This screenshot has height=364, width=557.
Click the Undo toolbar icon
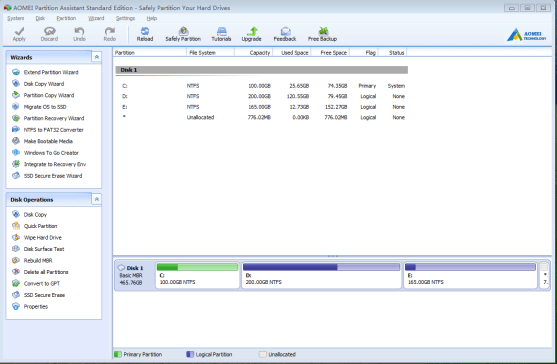[x=79, y=34]
